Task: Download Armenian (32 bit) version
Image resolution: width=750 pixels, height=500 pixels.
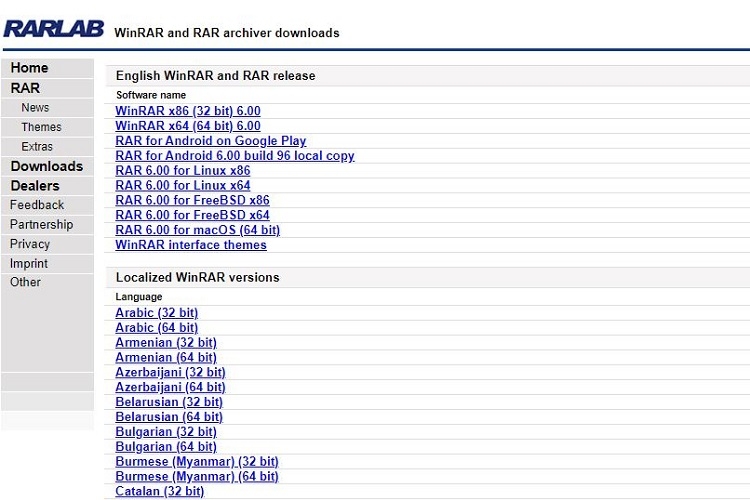Action: coord(166,343)
